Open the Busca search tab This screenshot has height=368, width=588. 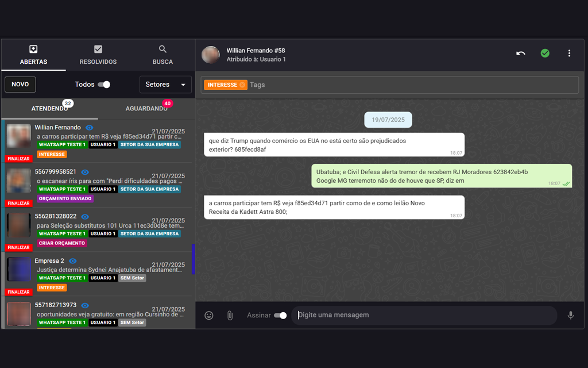click(163, 55)
